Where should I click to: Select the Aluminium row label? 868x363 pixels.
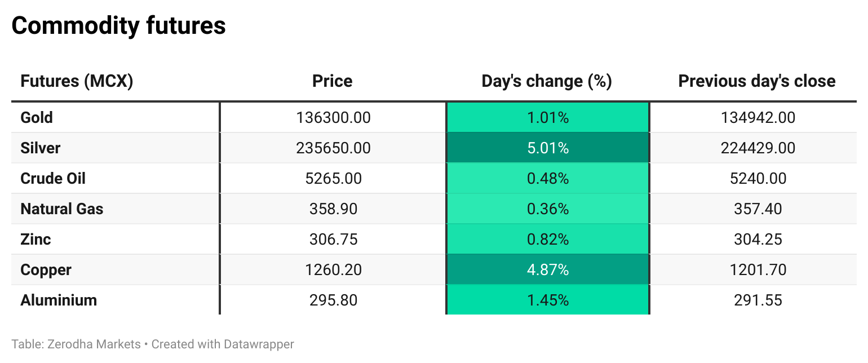click(x=59, y=300)
